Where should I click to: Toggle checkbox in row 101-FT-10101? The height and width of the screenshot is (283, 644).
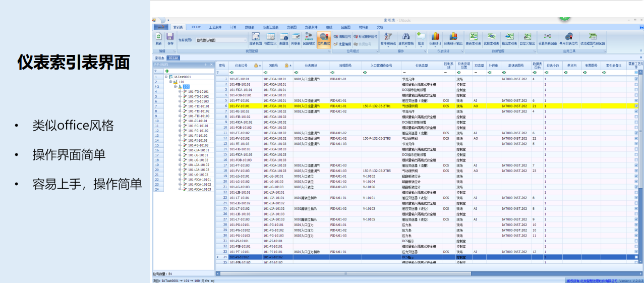point(636,100)
